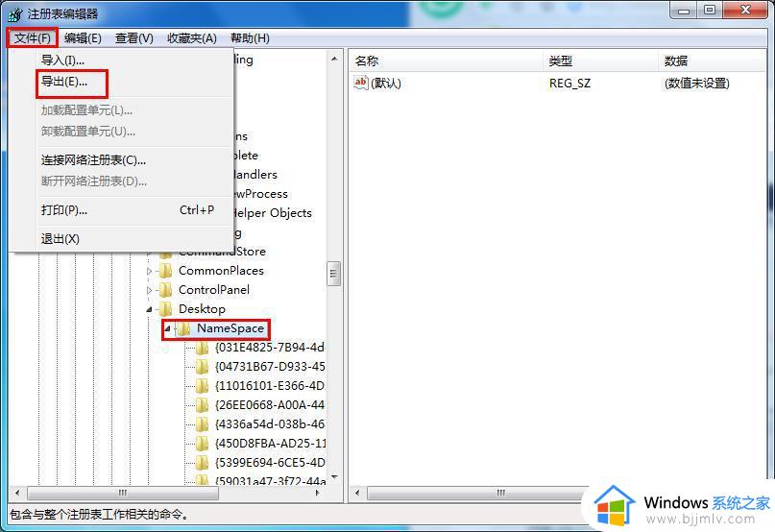Expand the ControlPanel tree node

(x=149, y=290)
